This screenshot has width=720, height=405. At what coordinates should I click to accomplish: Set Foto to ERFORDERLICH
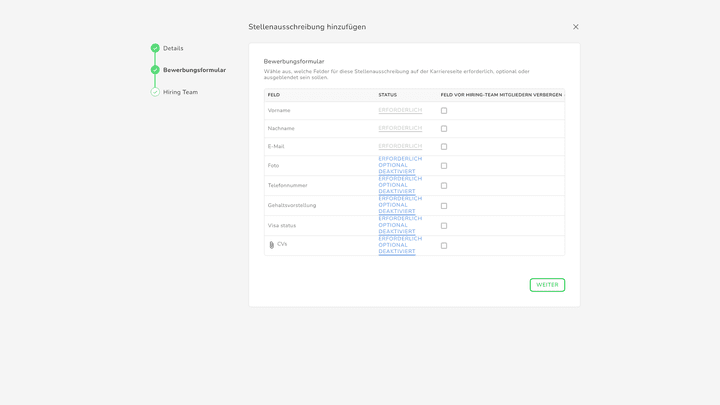click(x=400, y=159)
